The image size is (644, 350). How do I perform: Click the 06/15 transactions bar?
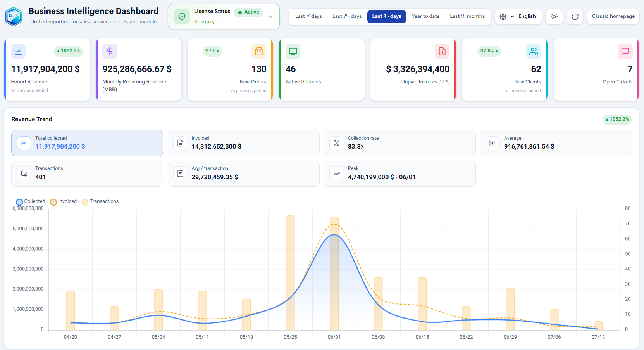tap(422, 304)
